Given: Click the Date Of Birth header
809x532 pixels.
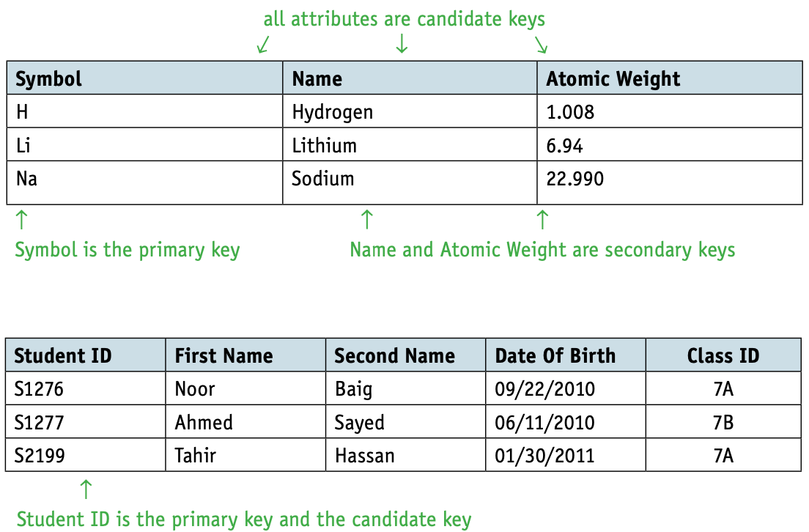Looking at the screenshot, I should [566, 355].
